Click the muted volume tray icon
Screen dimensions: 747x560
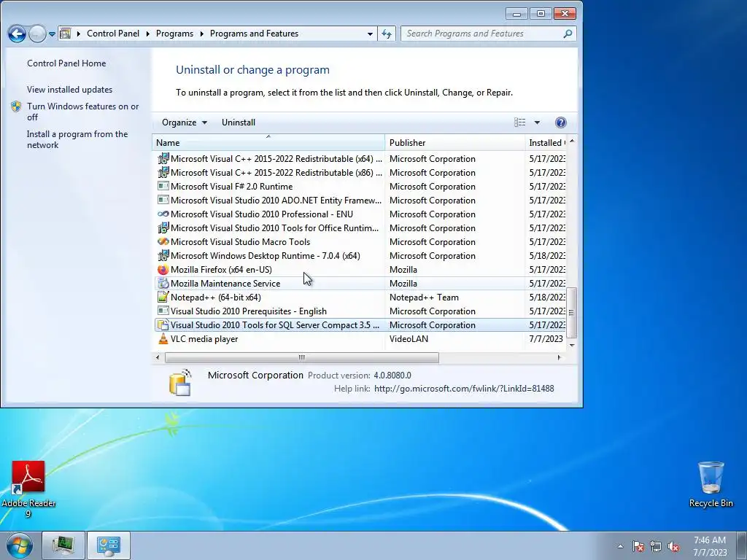(x=673, y=546)
